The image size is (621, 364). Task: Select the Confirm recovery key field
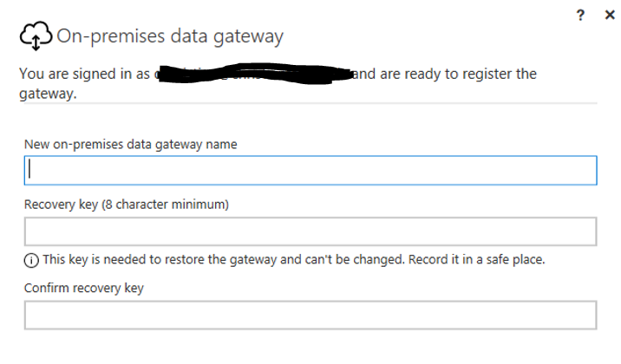310,315
